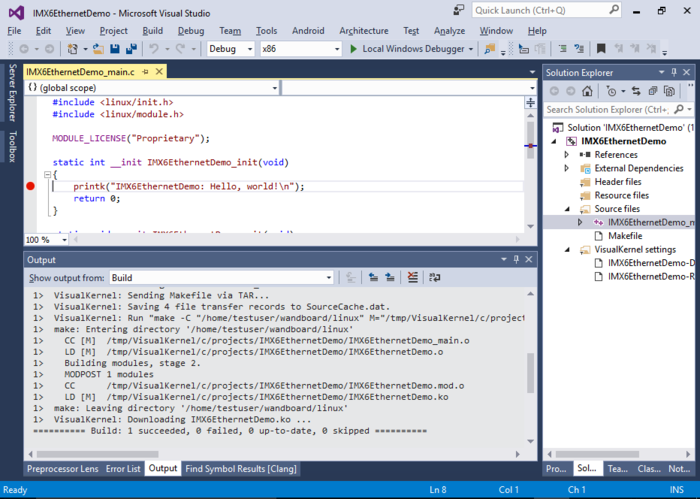Click Go to Next Message in Output toolbar
This screenshot has height=499, width=700.
coord(390,278)
